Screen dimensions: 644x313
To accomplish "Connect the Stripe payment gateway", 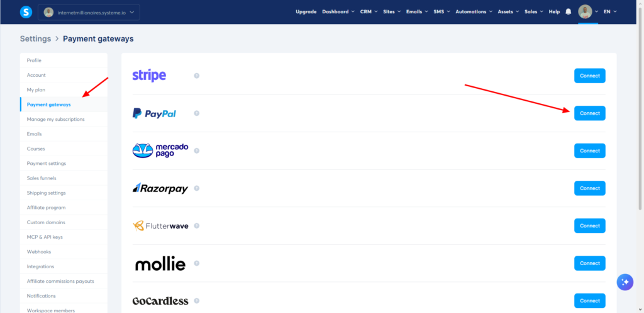I will pos(589,76).
